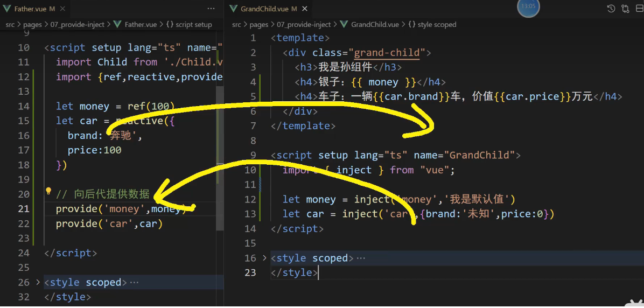The image size is (644, 308).
Task: Open 'src' breadcrumb in Father.vue pane
Action: 10,25
